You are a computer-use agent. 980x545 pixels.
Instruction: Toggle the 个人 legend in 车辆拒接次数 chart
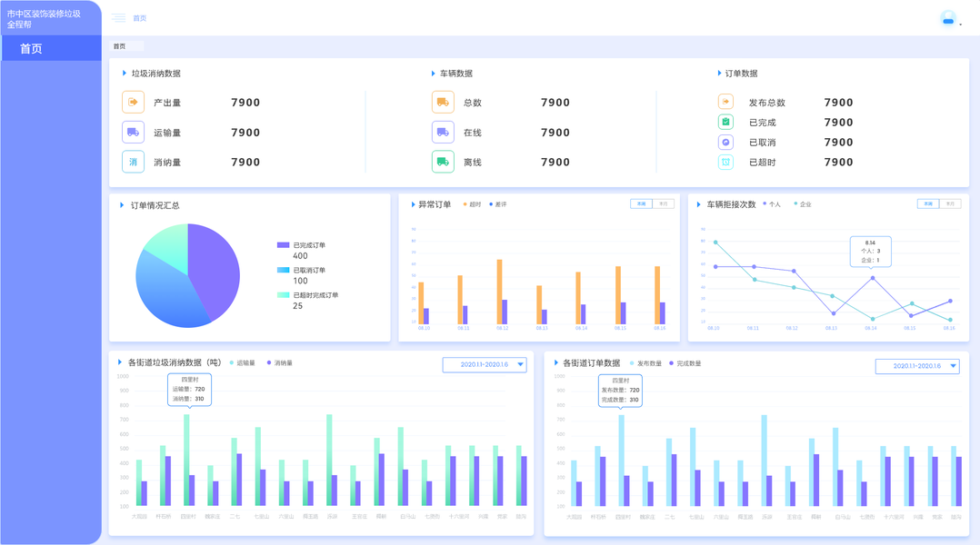point(772,204)
